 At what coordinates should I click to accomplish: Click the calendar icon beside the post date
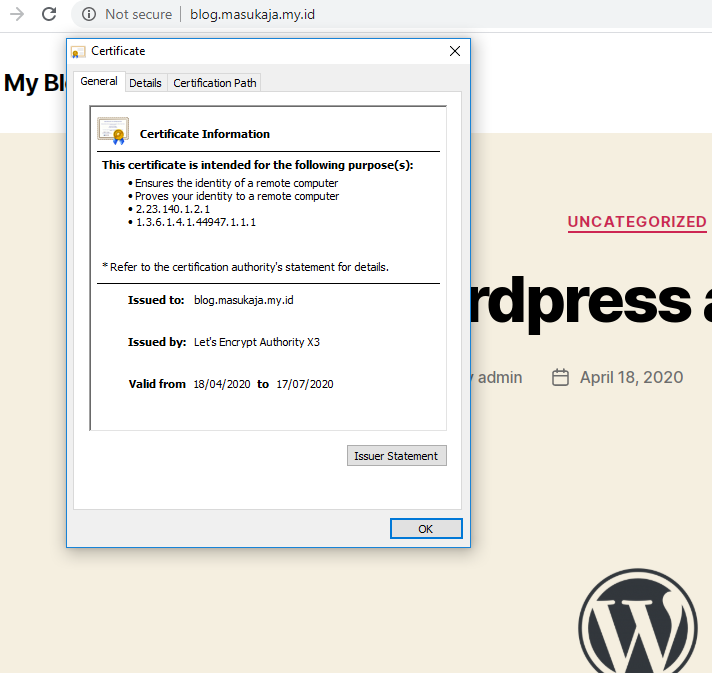coord(561,377)
